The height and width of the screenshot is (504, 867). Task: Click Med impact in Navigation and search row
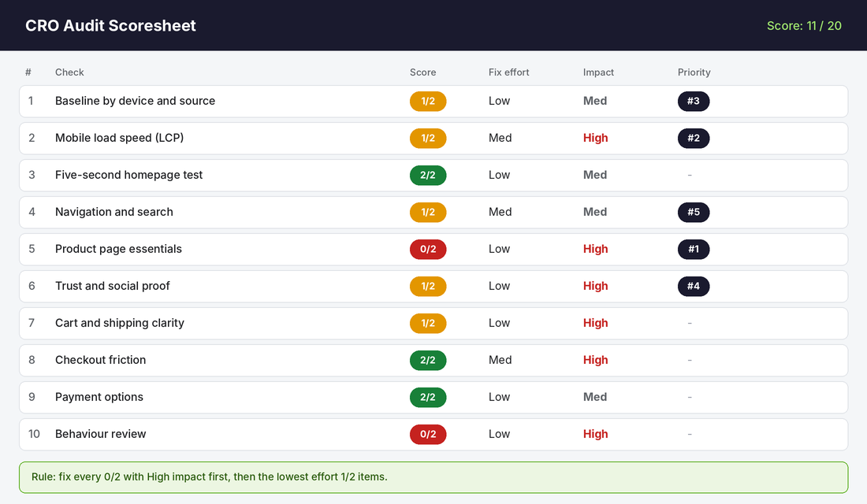coord(595,212)
